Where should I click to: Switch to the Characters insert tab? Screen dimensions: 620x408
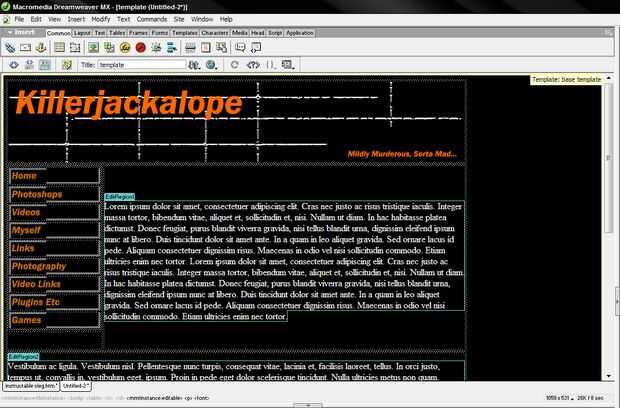tap(215, 33)
